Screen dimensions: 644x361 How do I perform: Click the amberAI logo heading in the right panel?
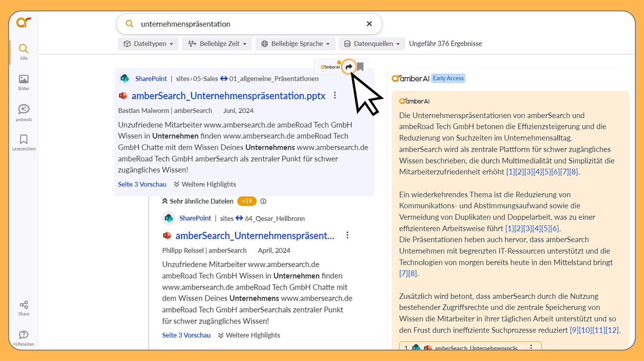[410, 78]
